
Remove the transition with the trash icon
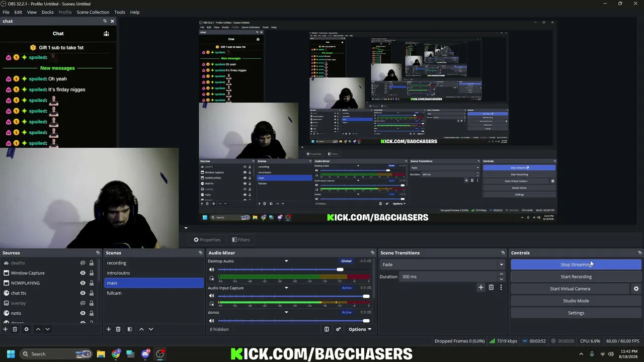[x=491, y=288]
